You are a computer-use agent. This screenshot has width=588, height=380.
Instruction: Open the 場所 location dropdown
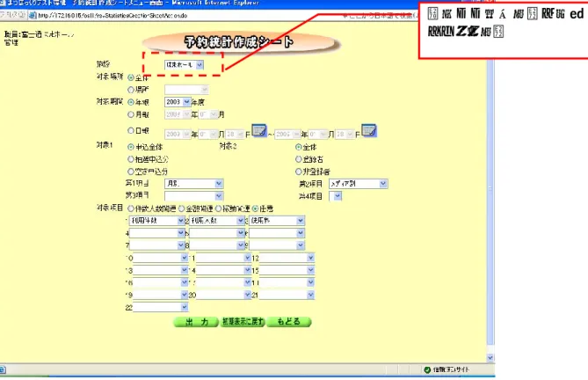tap(186, 90)
